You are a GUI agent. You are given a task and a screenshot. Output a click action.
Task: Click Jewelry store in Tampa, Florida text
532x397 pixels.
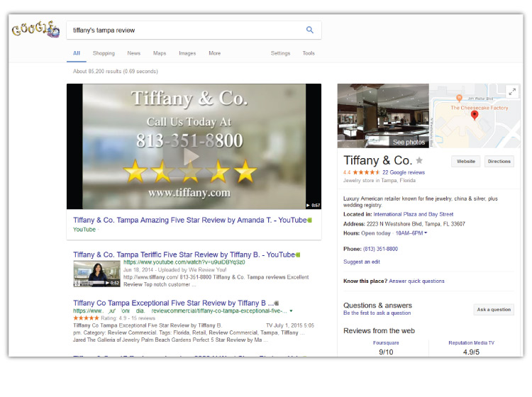379,181
